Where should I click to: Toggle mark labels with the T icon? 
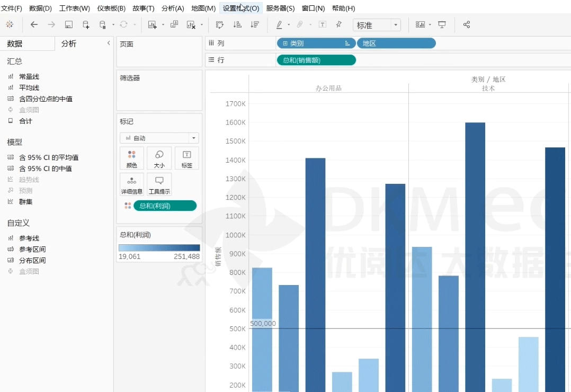(322, 24)
